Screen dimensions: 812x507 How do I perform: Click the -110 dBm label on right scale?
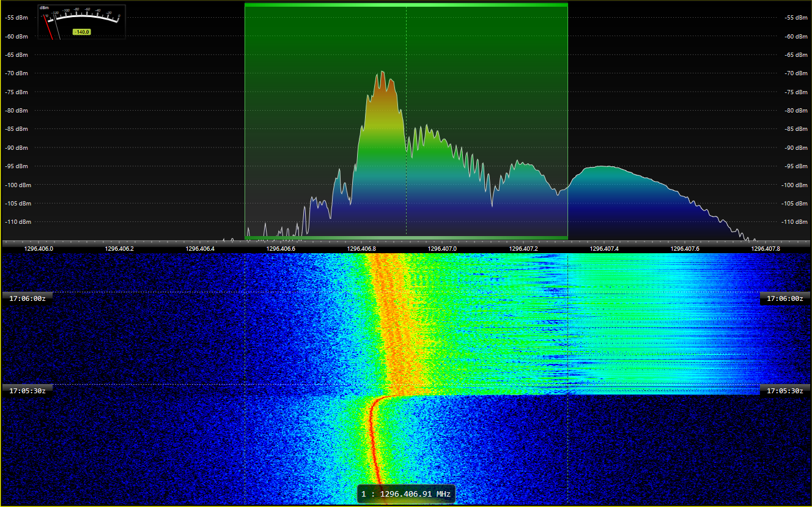coord(796,222)
